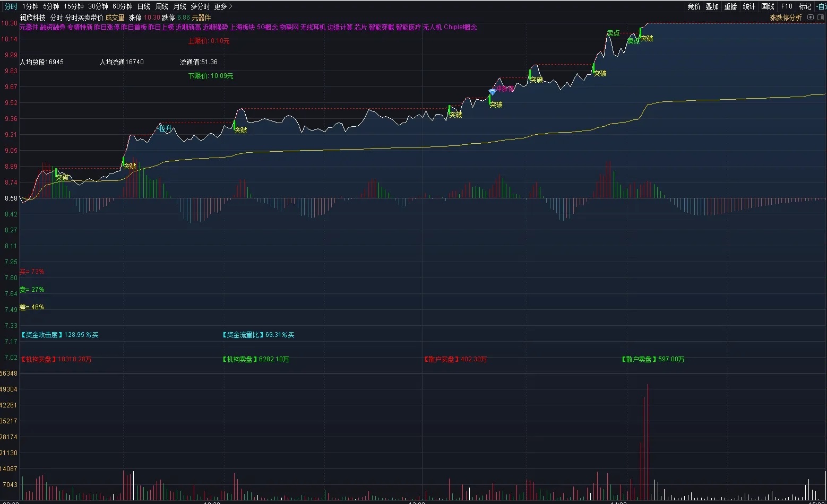This screenshot has width=827, height=504.
Task: Open 涨跌停分析 limit analysis link
Action: (786, 18)
